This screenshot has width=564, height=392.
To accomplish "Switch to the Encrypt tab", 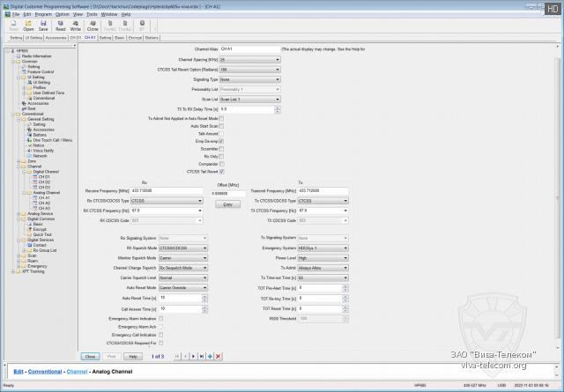I will (133, 38).
